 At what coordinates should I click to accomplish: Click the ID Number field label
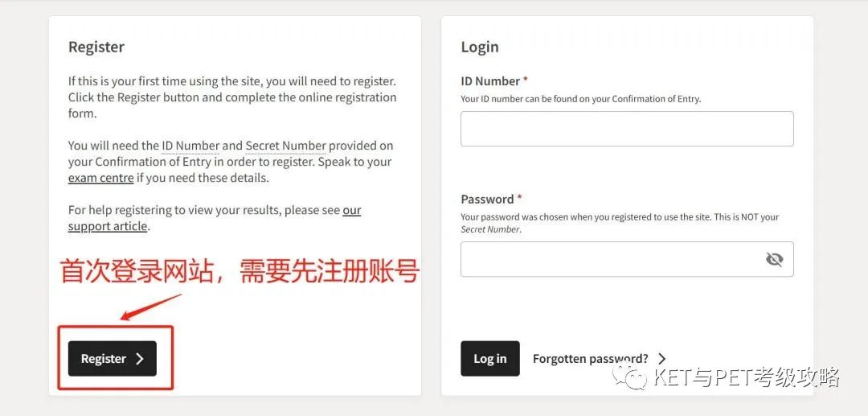(490, 81)
